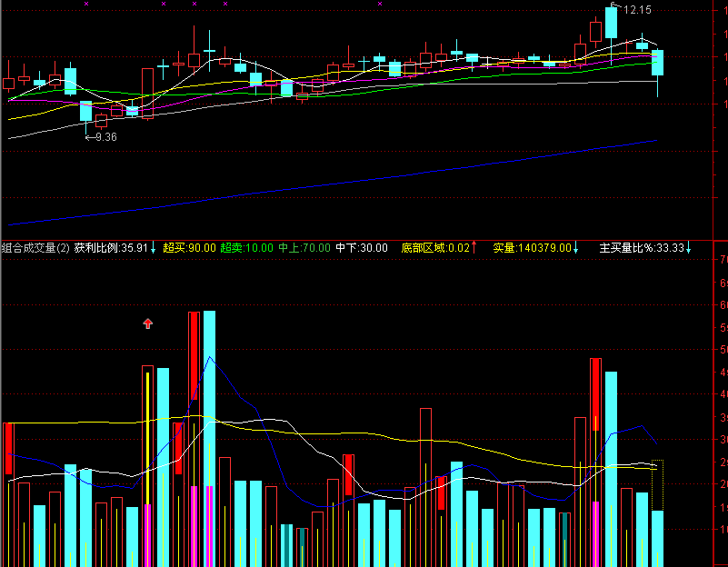Image resolution: width=728 pixels, height=567 pixels.
Task: Click the red up arrow after 底部区域:0.02
Action: coord(474,247)
